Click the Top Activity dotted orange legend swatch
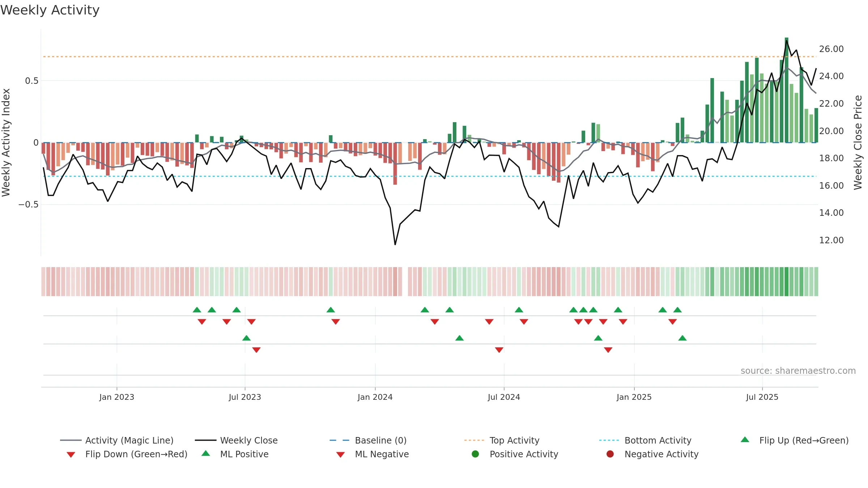The width and height of the screenshot is (868, 488). click(x=474, y=440)
